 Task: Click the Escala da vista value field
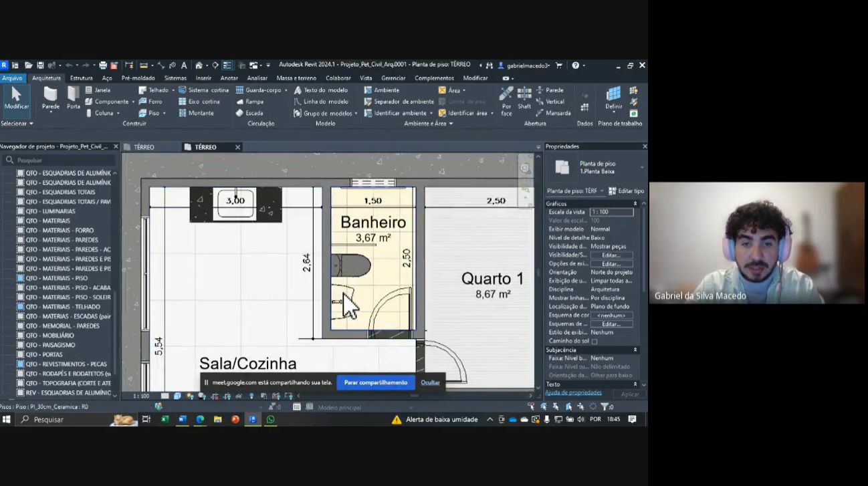tap(611, 212)
